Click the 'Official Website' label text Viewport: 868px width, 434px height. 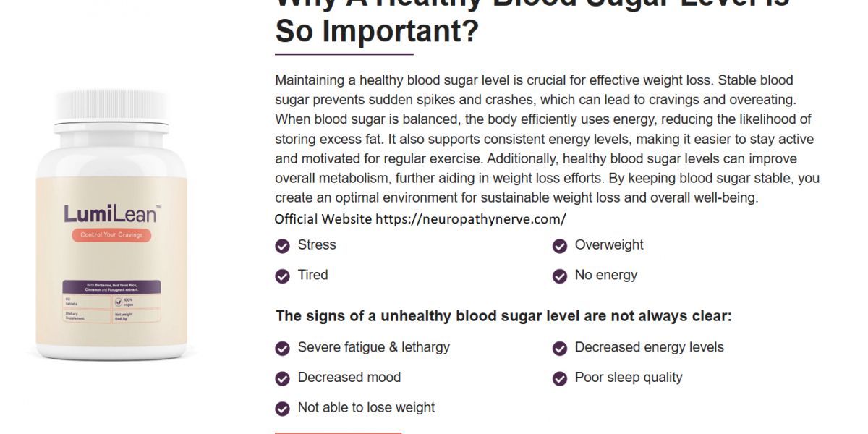tap(323, 218)
